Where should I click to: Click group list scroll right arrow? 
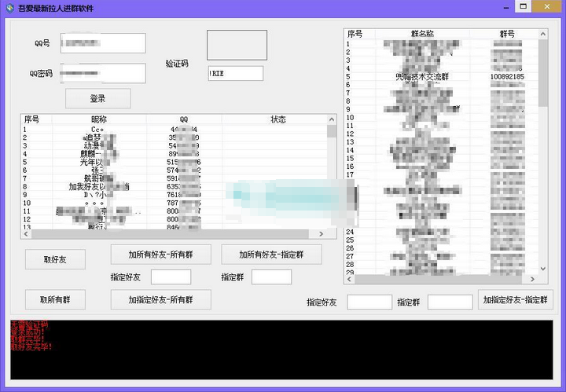[x=532, y=279]
